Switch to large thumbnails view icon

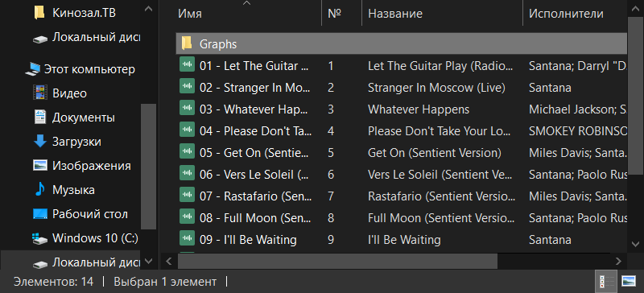[x=629, y=281]
